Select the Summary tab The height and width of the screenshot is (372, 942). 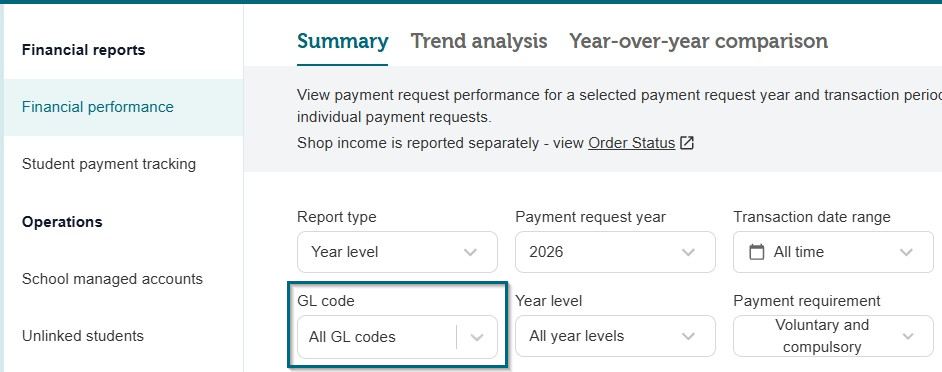click(342, 41)
